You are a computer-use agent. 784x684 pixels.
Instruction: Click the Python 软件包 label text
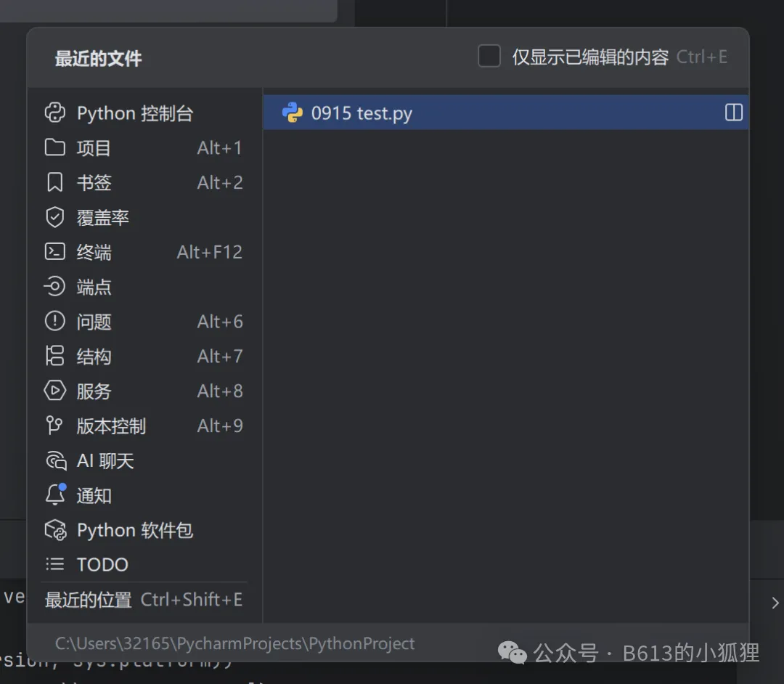[135, 530]
